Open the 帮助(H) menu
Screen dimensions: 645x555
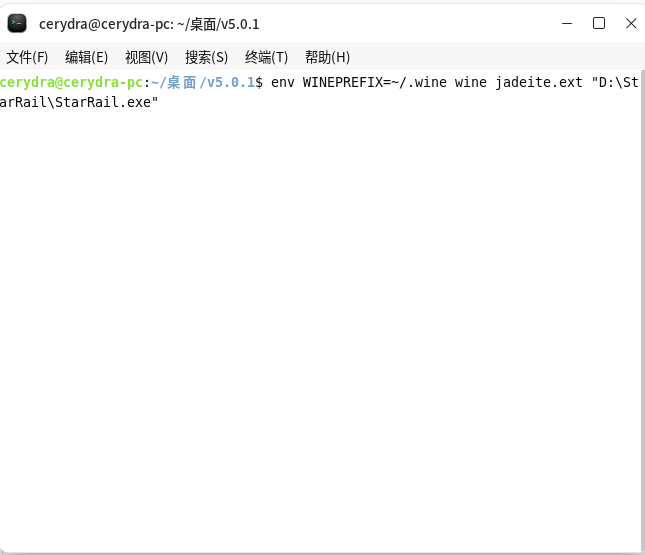click(x=327, y=57)
